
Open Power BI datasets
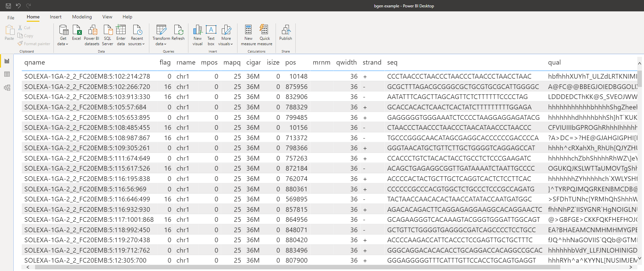92,35
